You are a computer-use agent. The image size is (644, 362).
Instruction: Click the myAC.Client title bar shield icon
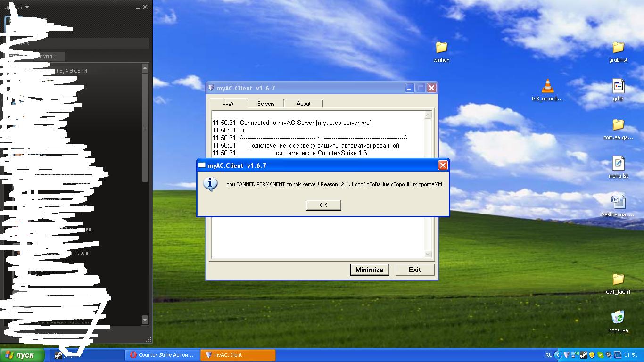[x=211, y=88]
